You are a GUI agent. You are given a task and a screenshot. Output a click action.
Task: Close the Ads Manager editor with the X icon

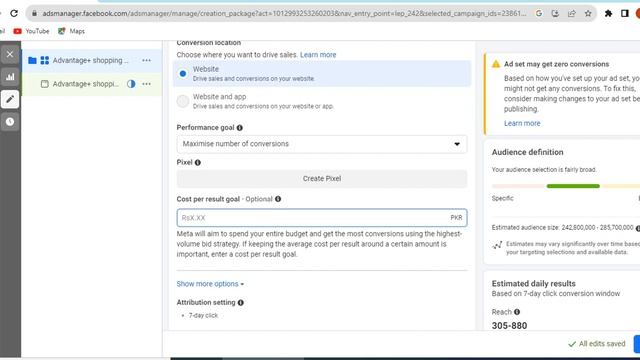pyautogui.click(x=10, y=54)
